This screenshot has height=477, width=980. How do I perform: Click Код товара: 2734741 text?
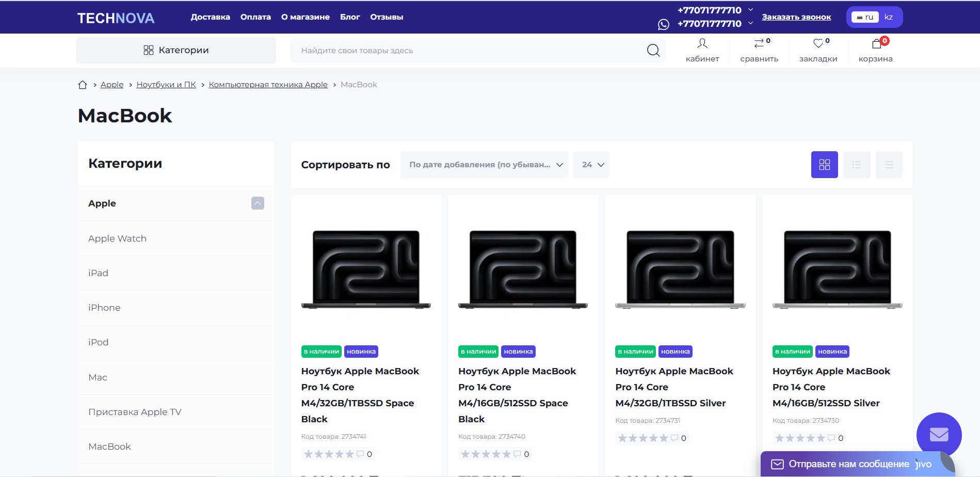coord(333,437)
